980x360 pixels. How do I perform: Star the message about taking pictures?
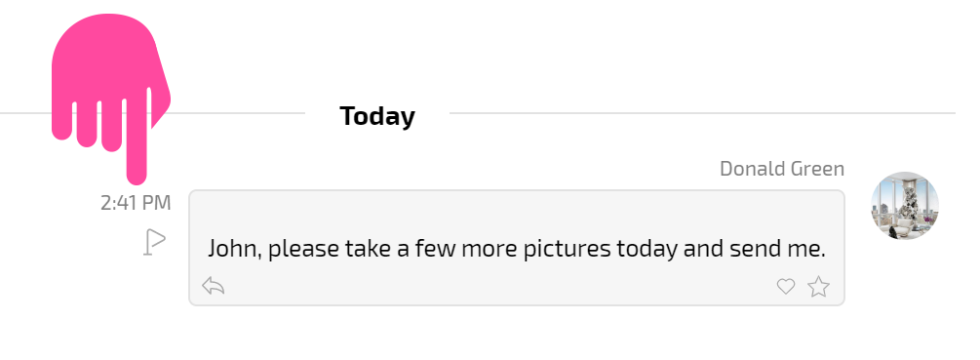(818, 286)
